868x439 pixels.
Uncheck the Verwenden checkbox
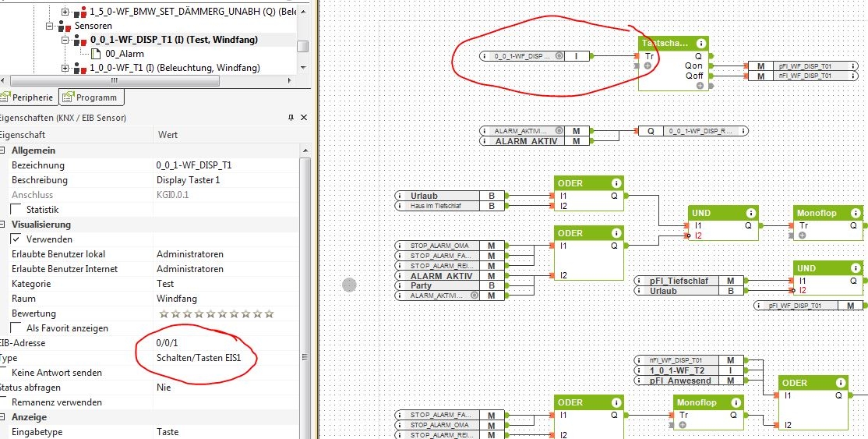click(16, 239)
